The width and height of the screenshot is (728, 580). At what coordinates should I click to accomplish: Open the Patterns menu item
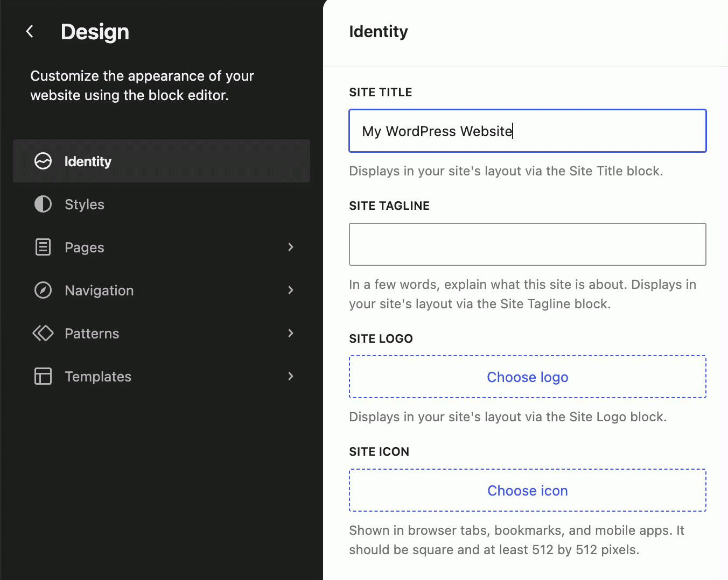162,333
